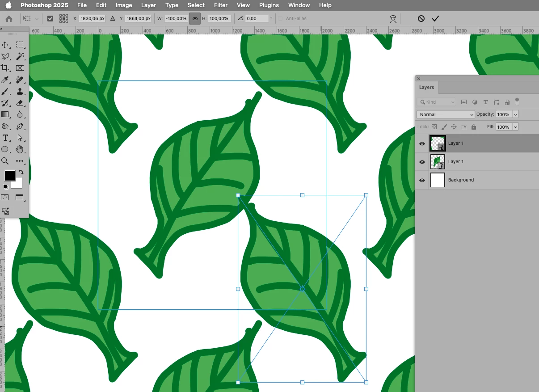Reset to default black and white colors
This screenshot has height=392, width=539.
5,186
